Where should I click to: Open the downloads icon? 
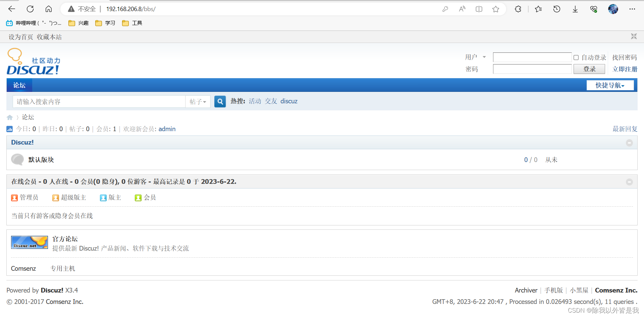(575, 9)
